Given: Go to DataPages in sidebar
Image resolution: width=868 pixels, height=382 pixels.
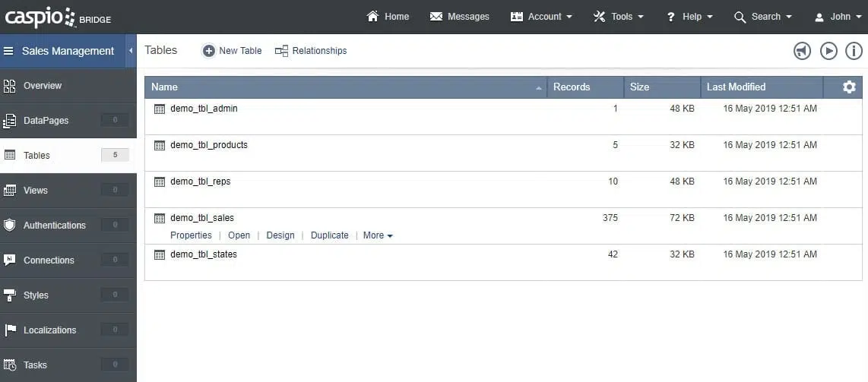Looking at the screenshot, I should point(46,120).
